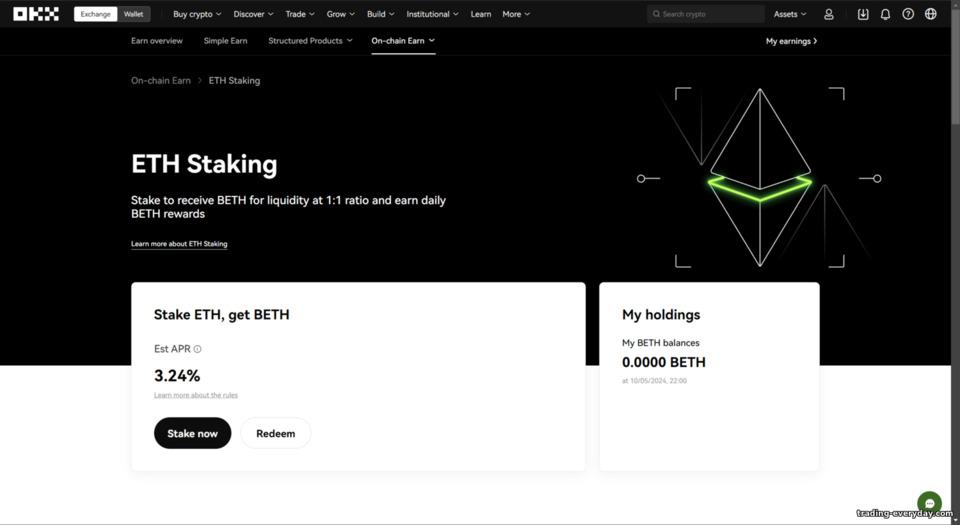960x525 pixels.
Task: Open the My earnings link
Action: click(x=792, y=41)
